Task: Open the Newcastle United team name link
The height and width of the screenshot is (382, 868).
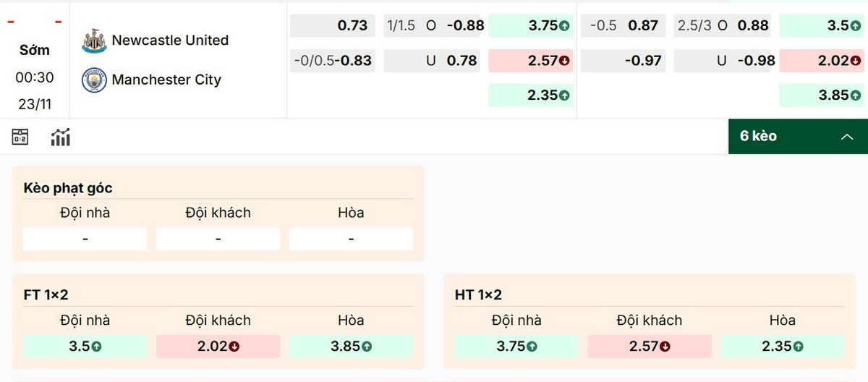Action: pos(170,41)
